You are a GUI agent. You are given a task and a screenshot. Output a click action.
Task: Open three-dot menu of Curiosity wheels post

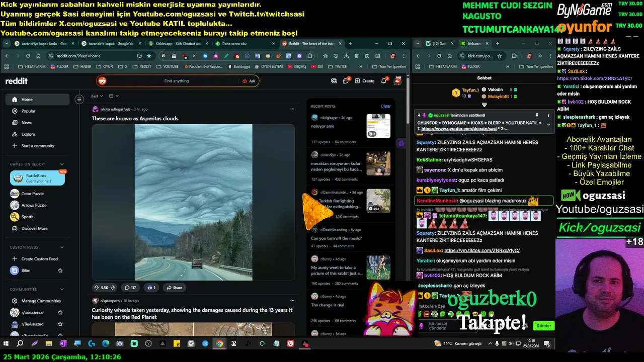pos(292,301)
